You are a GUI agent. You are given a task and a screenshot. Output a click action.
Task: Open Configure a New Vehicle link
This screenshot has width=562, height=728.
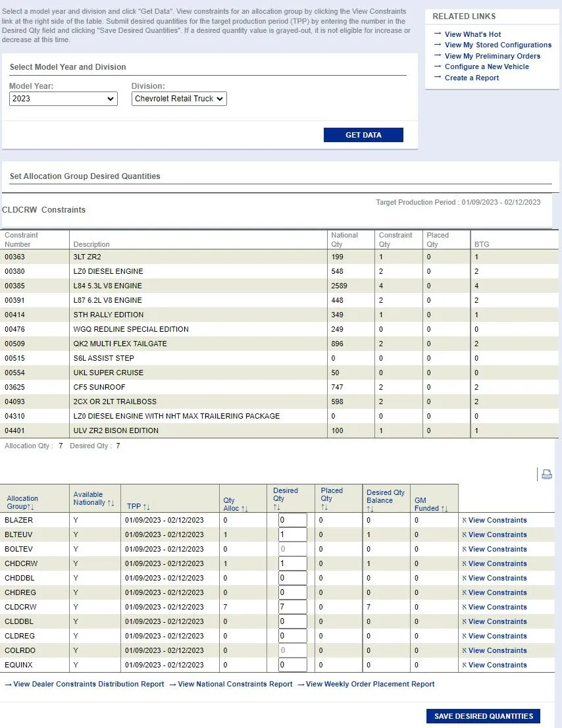point(486,66)
